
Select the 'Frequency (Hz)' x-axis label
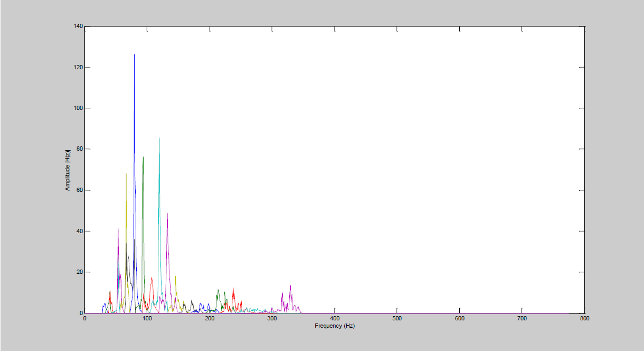pos(334,326)
